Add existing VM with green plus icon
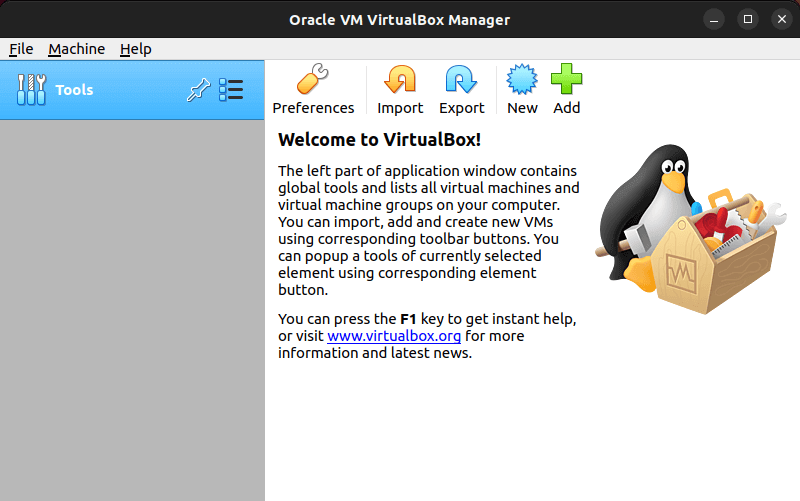Viewport: 800px width, 501px height. click(566, 79)
